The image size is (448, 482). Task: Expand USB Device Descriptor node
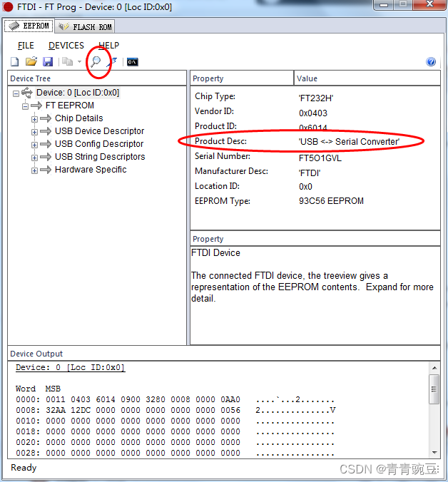click(34, 132)
